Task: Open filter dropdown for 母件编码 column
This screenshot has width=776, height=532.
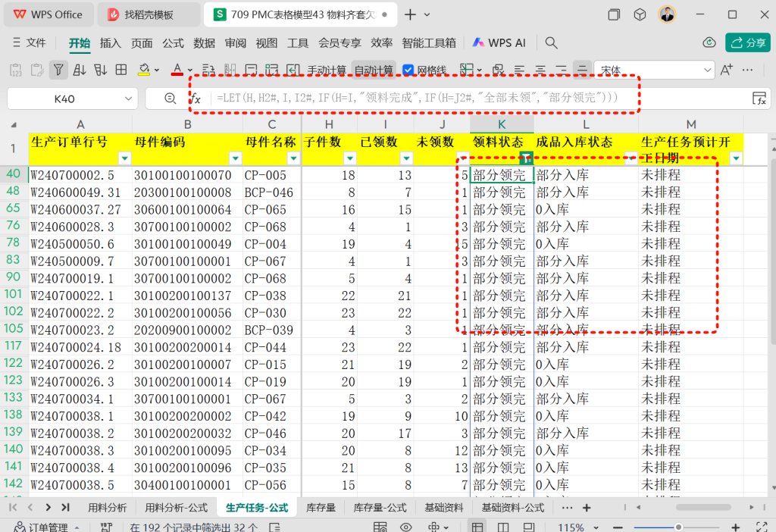Action: click(236, 158)
